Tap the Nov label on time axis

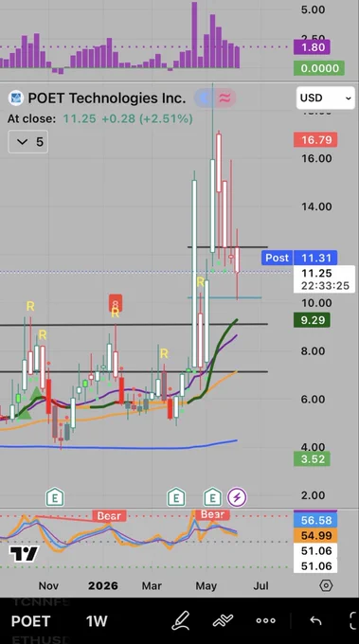(x=48, y=585)
